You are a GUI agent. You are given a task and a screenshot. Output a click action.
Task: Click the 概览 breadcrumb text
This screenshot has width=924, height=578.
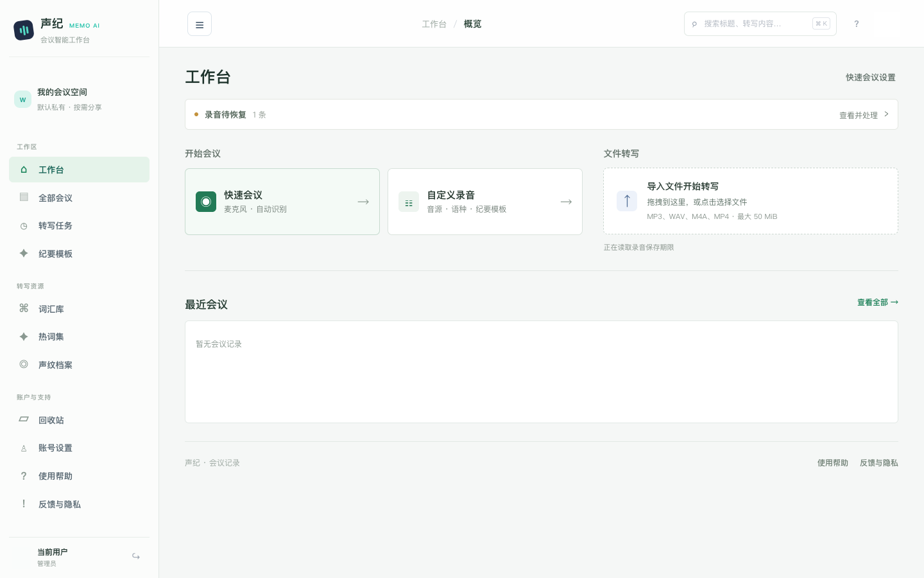[472, 24]
